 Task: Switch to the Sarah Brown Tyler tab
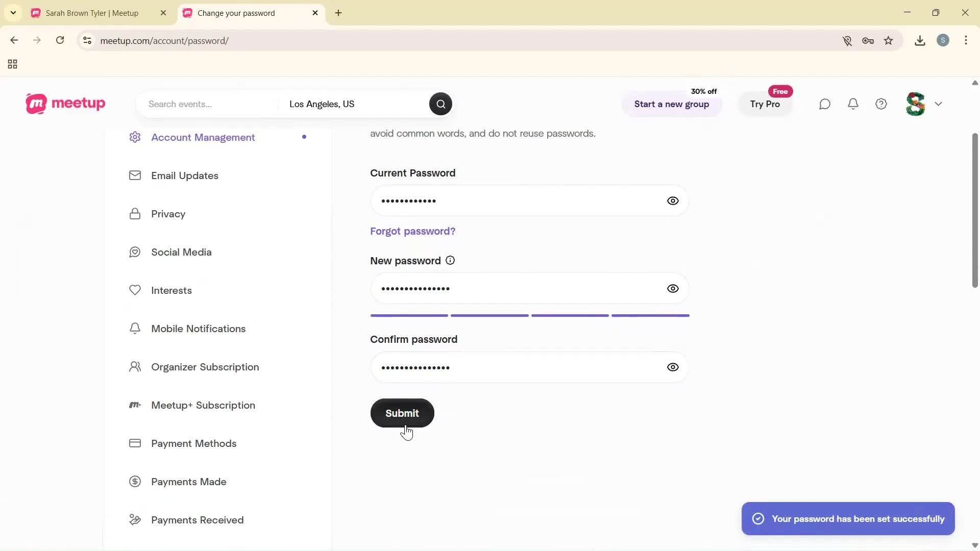[x=92, y=13]
